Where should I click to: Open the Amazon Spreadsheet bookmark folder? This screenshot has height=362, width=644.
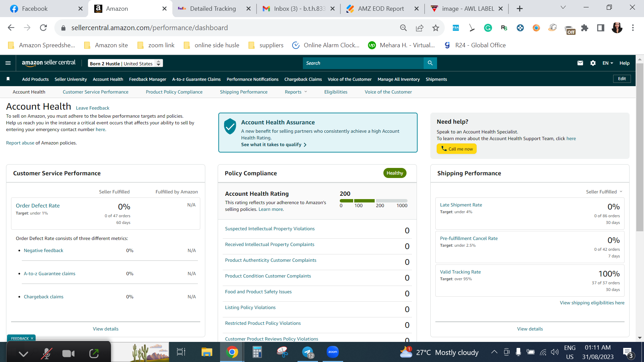pos(42,45)
